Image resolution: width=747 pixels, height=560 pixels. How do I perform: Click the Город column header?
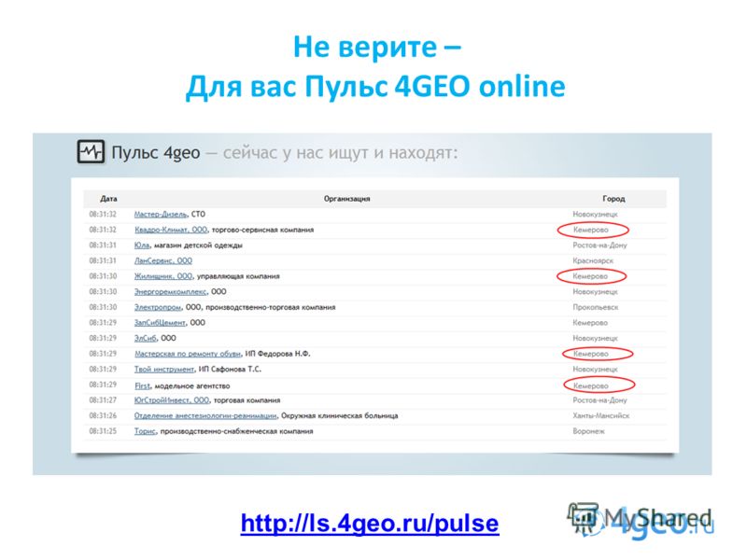click(x=613, y=199)
